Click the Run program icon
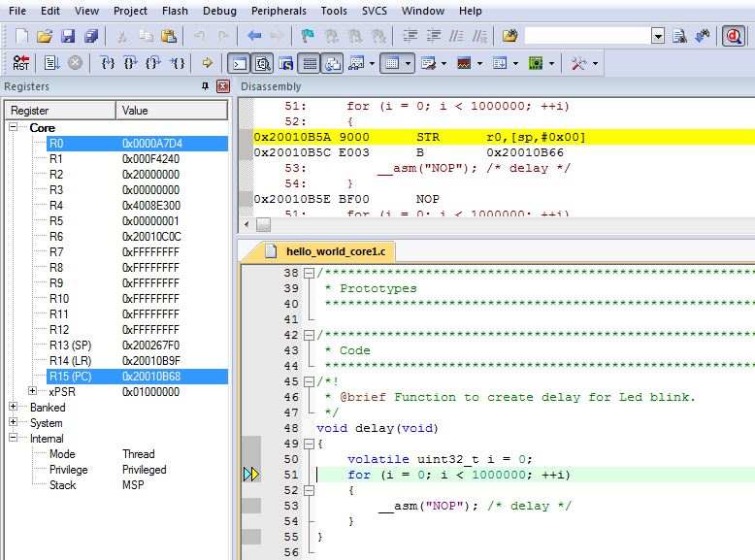The height and width of the screenshot is (560, 755). (x=52, y=63)
